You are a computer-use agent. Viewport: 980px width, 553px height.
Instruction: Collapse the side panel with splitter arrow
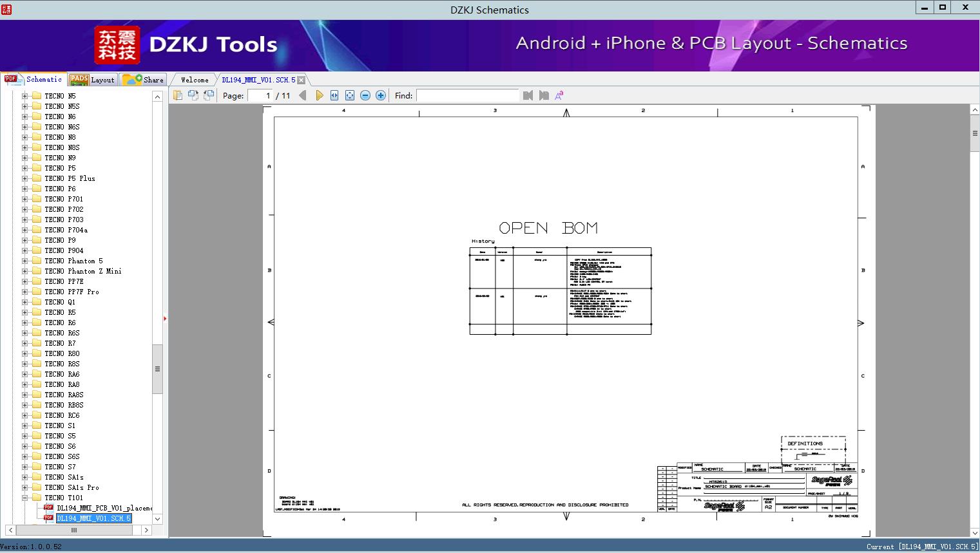pyautogui.click(x=165, y=318)
